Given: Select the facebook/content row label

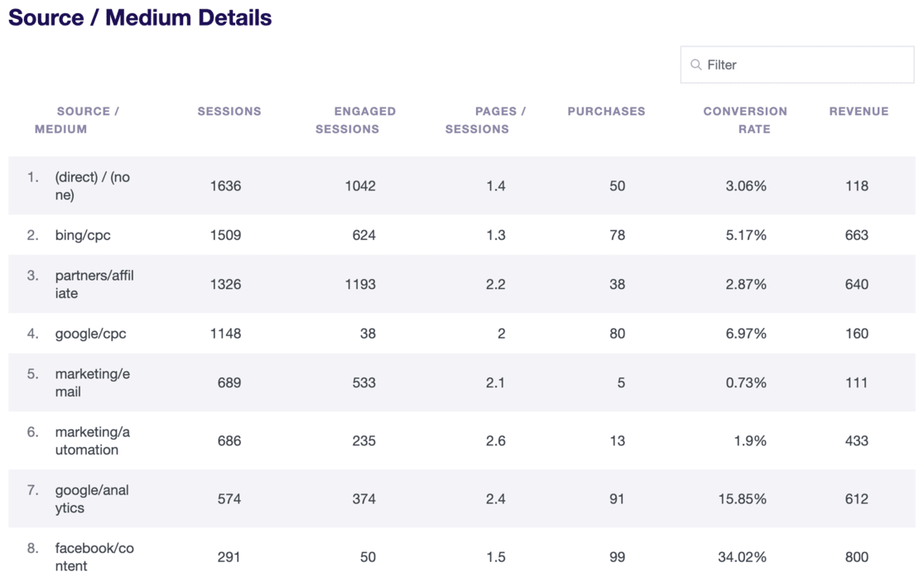Looking at the screenshot, I should [94, 556].
